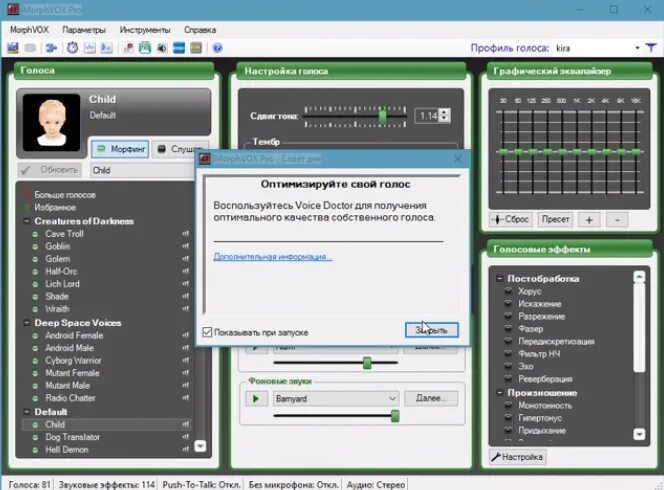
Task: Click the stopwatch icon in the toolbar
Action: 72,48
